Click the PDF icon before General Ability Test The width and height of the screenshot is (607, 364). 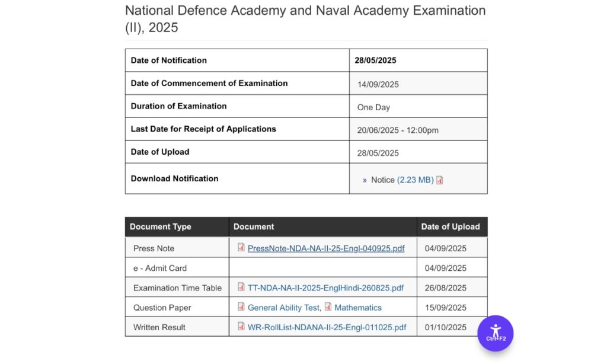pyautogui.click(x=241, y=307)
